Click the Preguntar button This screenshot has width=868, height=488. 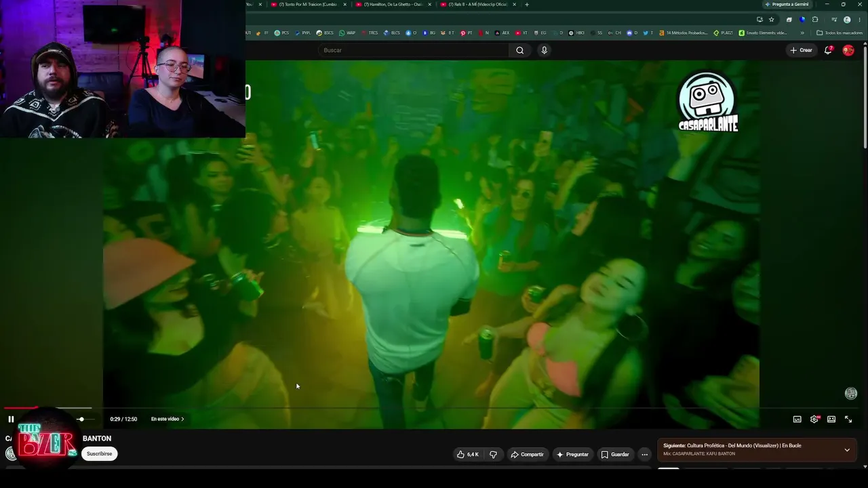coord(572,454)
